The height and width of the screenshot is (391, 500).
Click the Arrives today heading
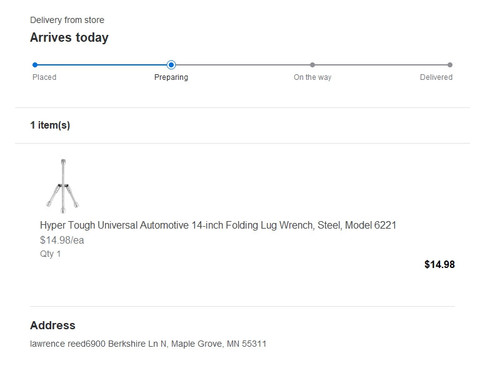click(x=69, y=38)
